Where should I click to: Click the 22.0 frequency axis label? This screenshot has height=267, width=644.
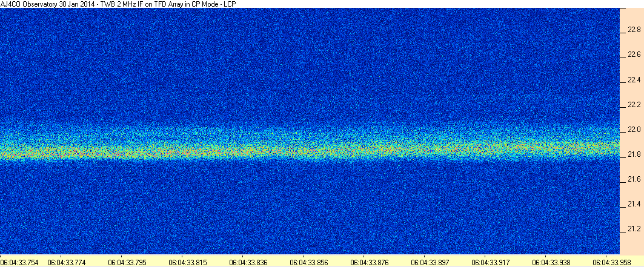point(634,130)
